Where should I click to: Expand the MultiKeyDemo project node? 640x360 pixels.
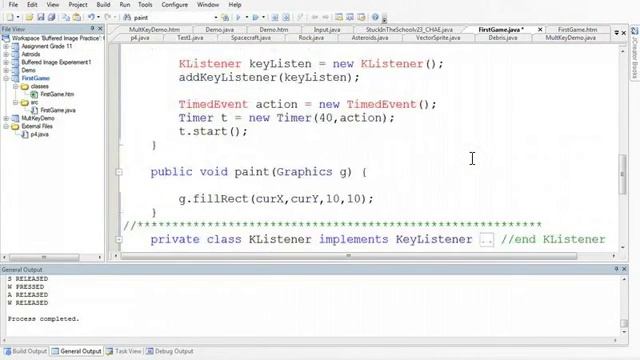click(6, 118)
